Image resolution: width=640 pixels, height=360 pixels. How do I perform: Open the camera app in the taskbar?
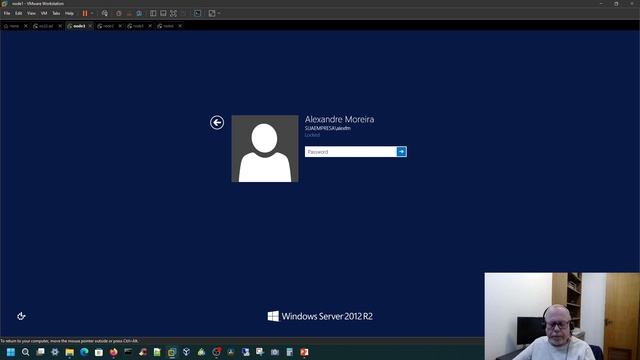[275, 352]
